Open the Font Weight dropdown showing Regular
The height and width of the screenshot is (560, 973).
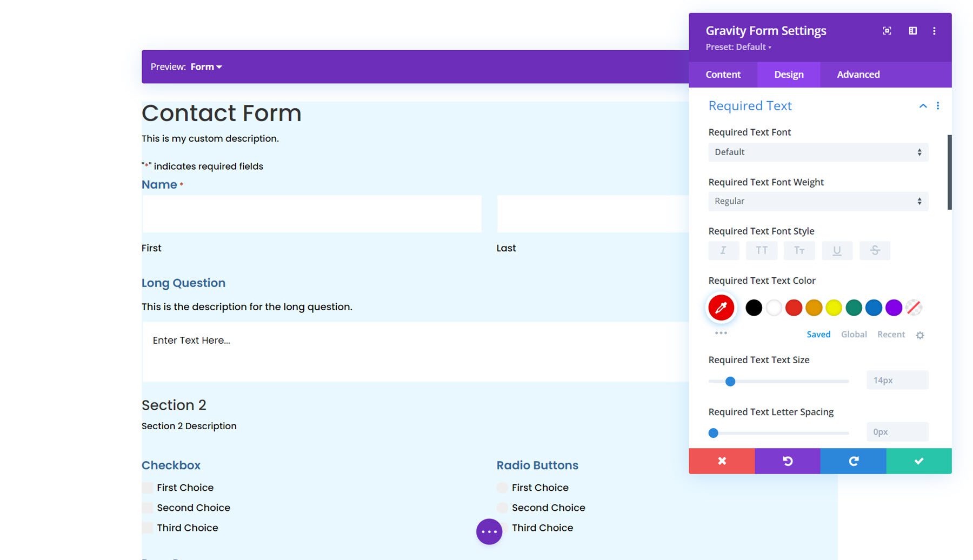pos(817,201)
